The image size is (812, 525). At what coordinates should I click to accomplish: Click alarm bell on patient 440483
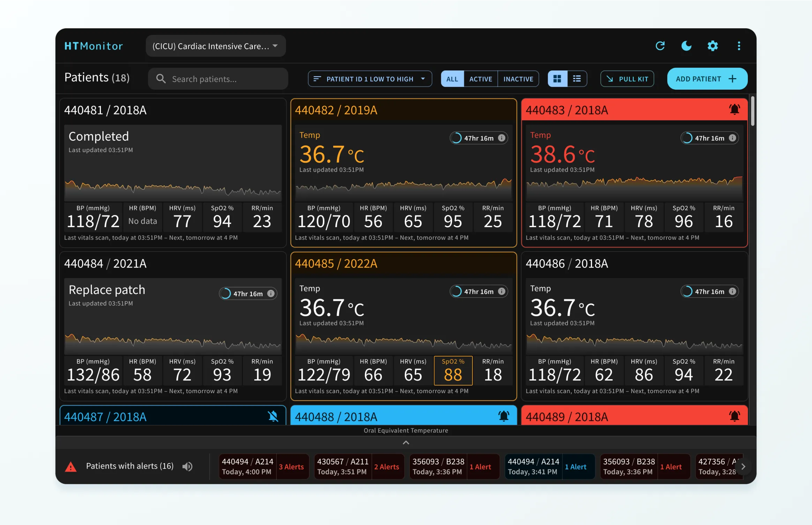point(734,110)
